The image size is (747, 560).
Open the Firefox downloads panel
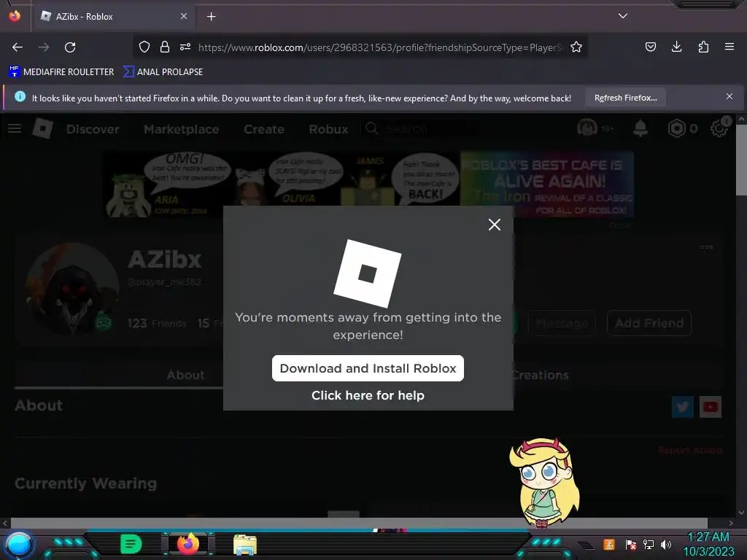(676, 47)
